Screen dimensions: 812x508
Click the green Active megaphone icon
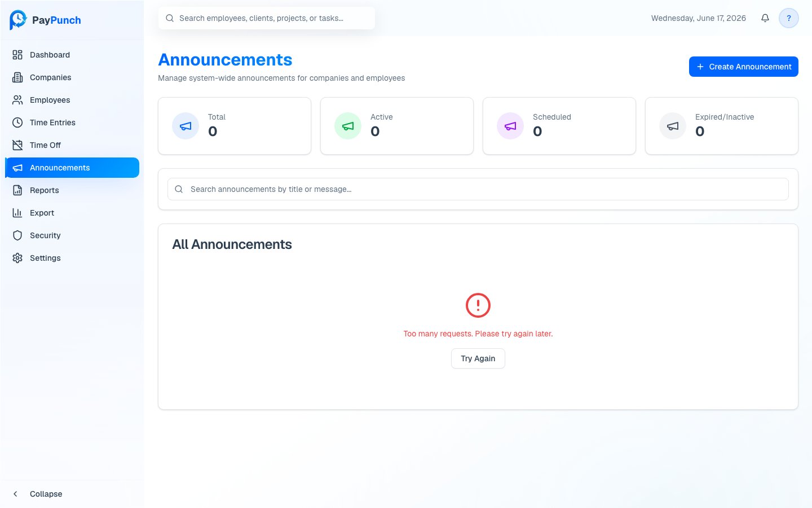point(348,126)
